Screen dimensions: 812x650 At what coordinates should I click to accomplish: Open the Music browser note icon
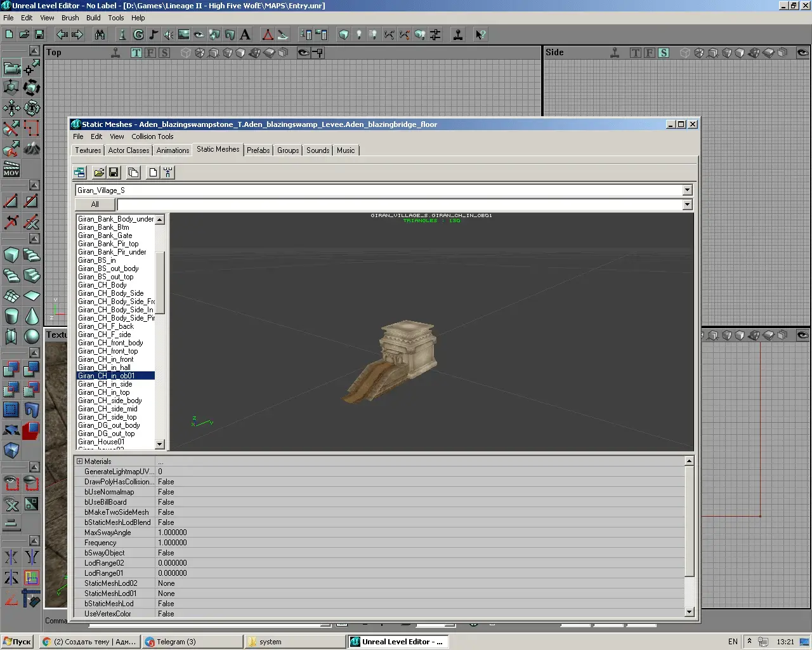click(153, 35)
